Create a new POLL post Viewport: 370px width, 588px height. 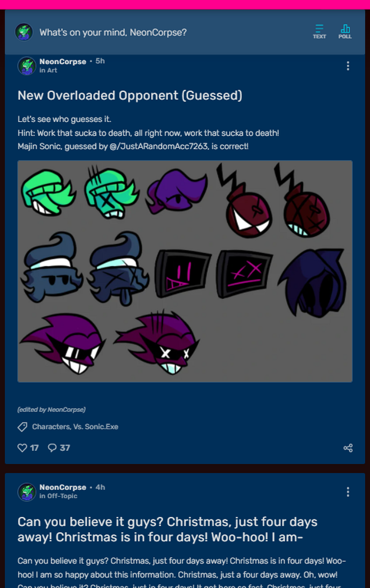[x=345, y=32]
